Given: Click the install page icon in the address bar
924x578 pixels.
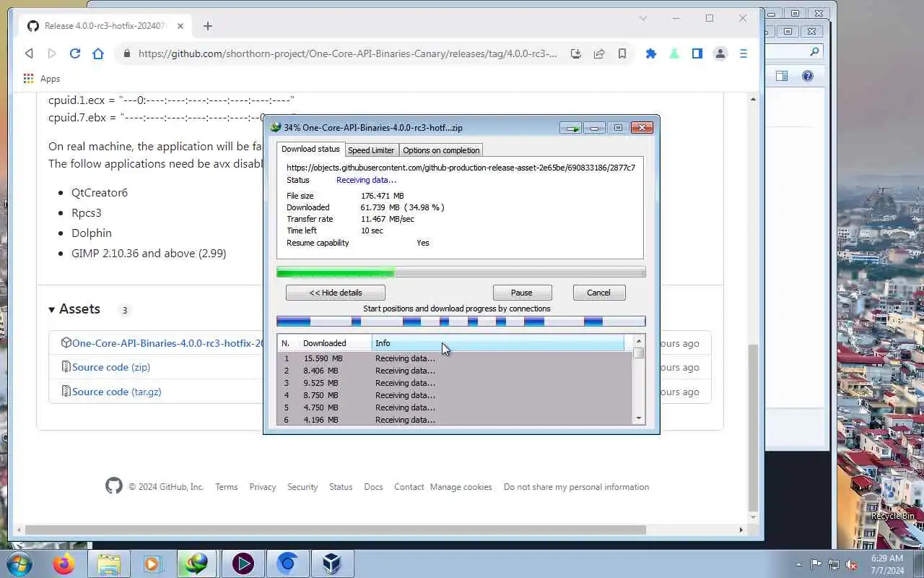Looking at the screenshot, I should pyautogui.click(x=576, y=53).
